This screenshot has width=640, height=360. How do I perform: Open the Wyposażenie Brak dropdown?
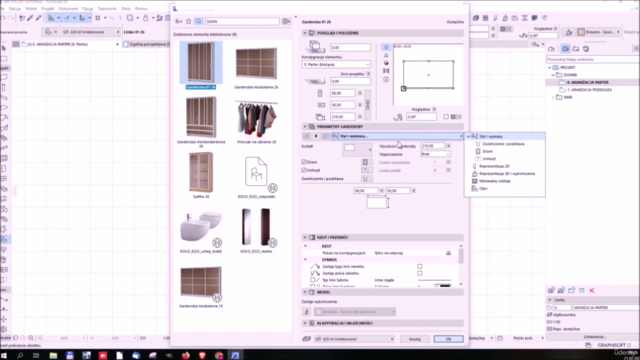436,154
